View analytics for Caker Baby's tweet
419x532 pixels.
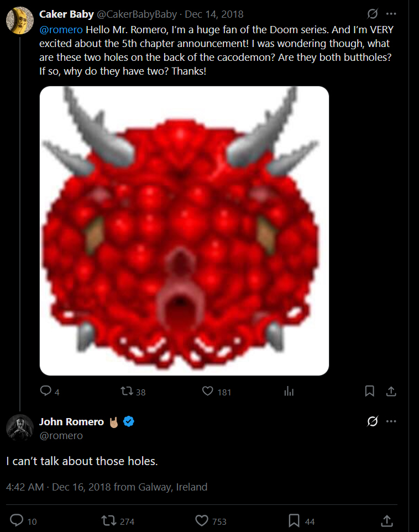[289, 392]
